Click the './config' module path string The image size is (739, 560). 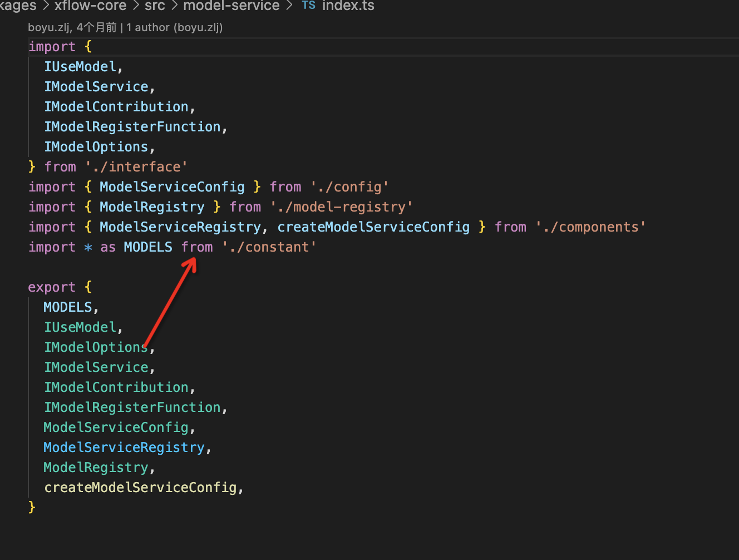click(x=349, y=187)
